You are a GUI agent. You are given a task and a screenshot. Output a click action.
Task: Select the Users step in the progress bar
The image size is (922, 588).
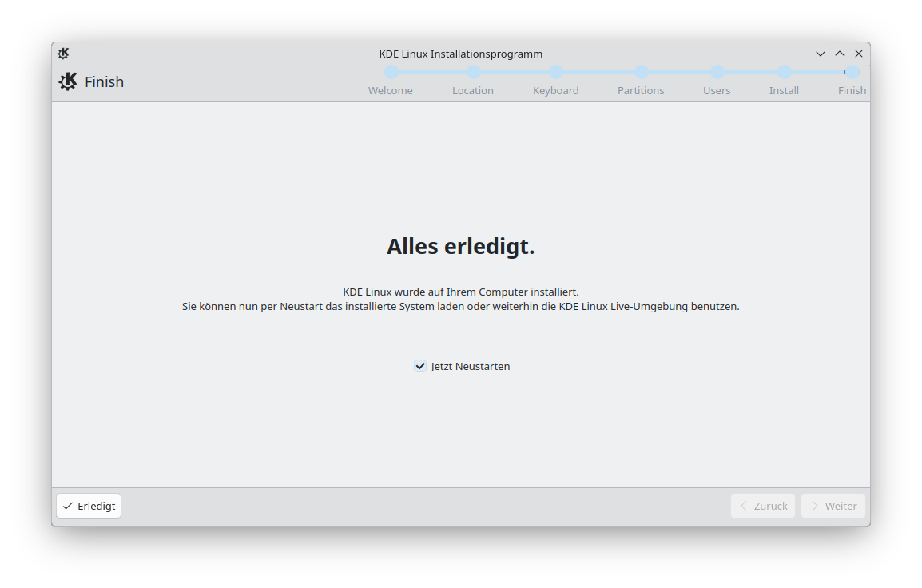(x=717, y=90)
